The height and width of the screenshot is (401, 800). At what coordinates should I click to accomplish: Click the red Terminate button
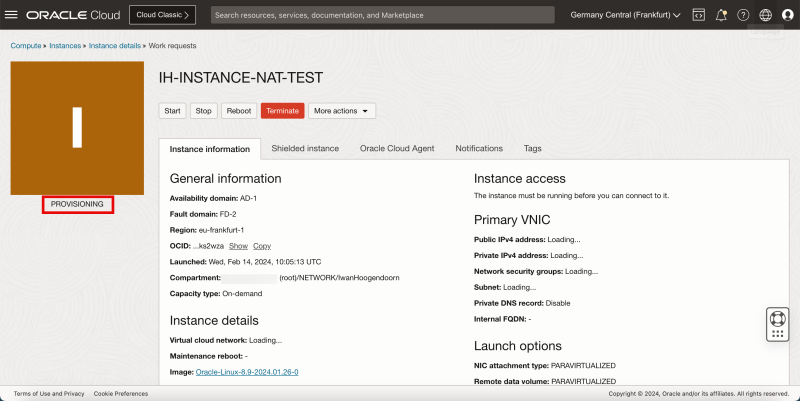(x=282, y=111)
